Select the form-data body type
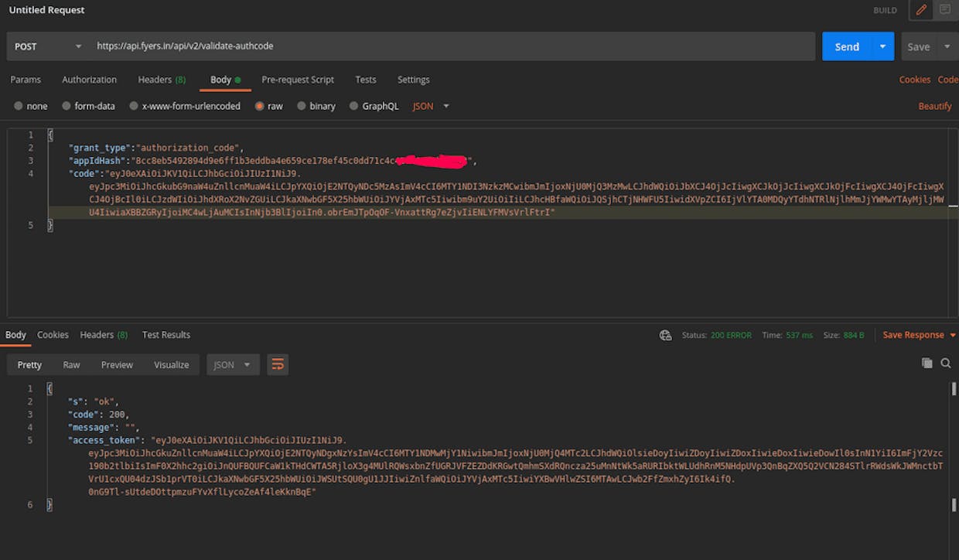 89,106
